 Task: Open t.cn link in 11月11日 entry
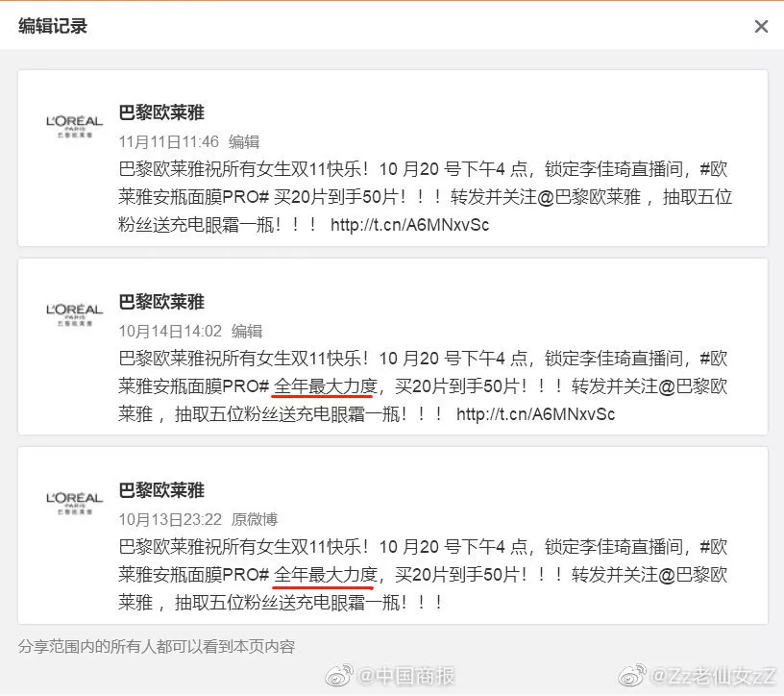click(x=409, y=225)
